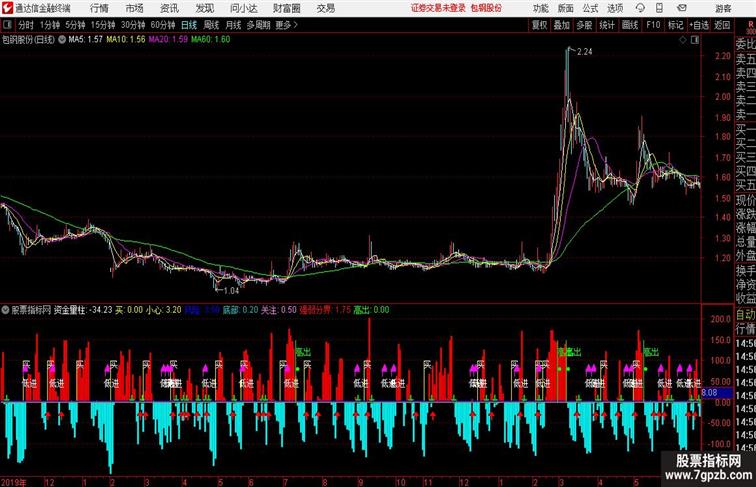Click the red 包钢股份 stock name
The height and width of the screenshot is (487, 756).
click(486, 8)
